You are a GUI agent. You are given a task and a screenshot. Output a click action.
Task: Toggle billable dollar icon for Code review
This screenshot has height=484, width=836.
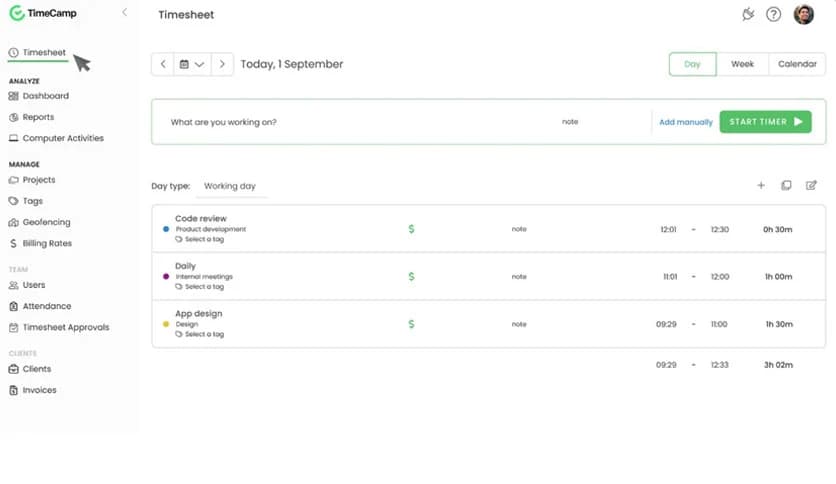pos(411,229)
